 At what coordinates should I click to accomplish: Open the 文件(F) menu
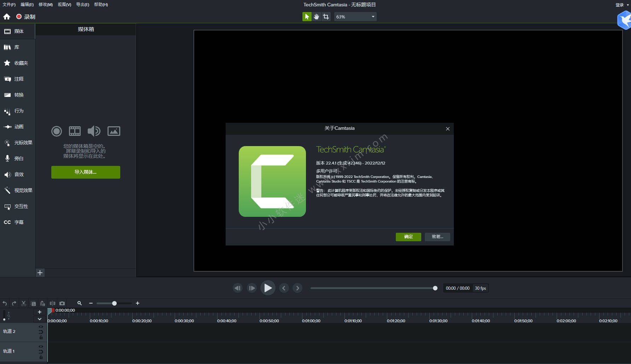click(x=9, y=5)
